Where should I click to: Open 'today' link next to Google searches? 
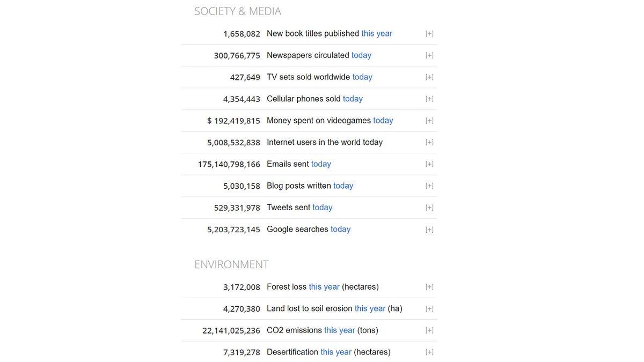pos(340,230)
